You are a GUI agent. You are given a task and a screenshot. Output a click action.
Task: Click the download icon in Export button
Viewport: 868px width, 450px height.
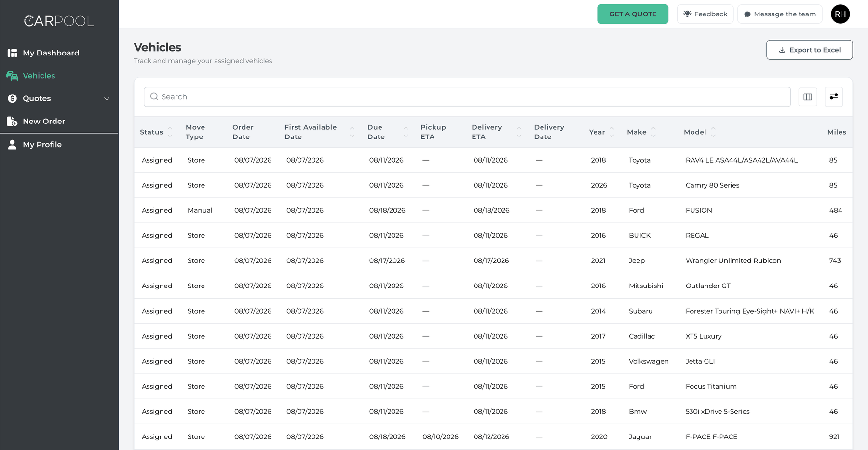[782, 50]
